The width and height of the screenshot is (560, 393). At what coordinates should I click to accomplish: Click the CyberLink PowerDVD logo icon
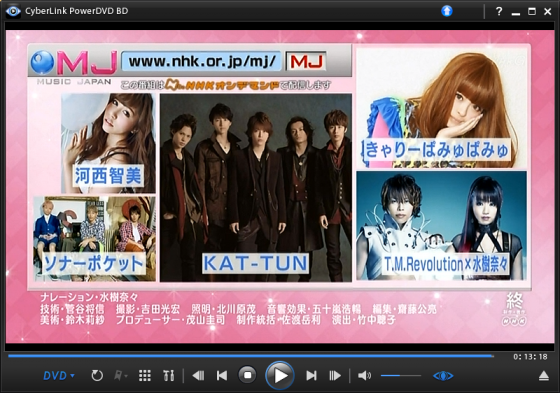[x=13, y=11]
